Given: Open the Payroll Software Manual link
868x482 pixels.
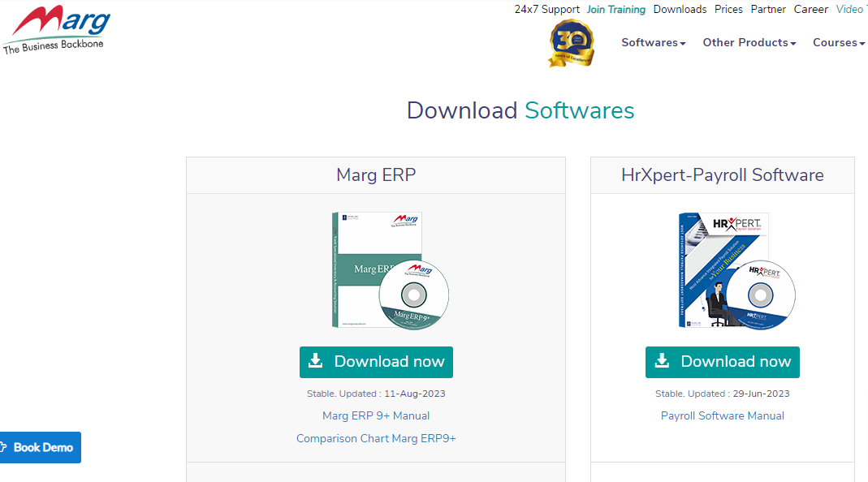Looking at the screenshot, I should coord(723,415).
